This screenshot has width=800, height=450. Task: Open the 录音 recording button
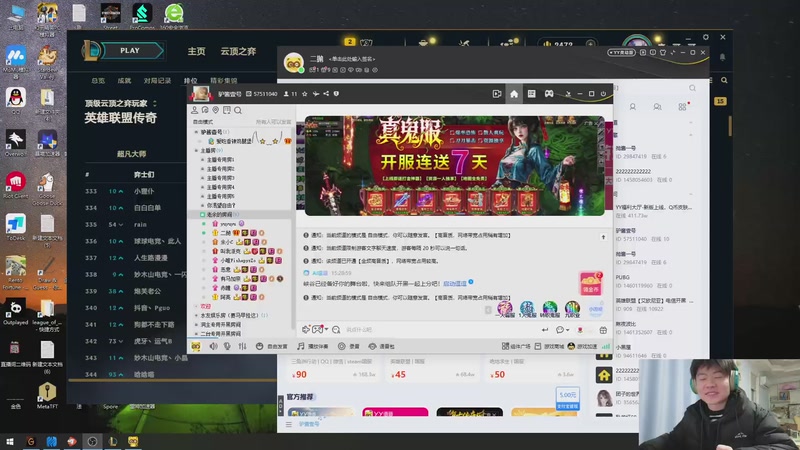coord(348,346)
